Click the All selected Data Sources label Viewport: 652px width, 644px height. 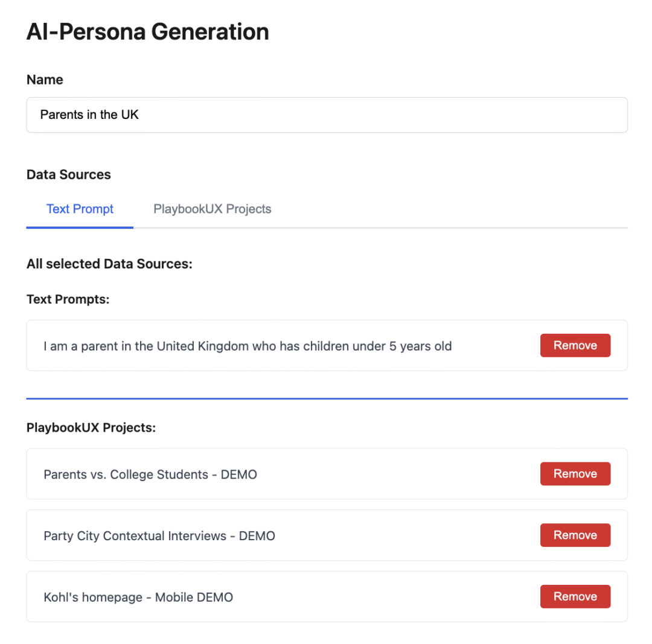pos(109,264)
